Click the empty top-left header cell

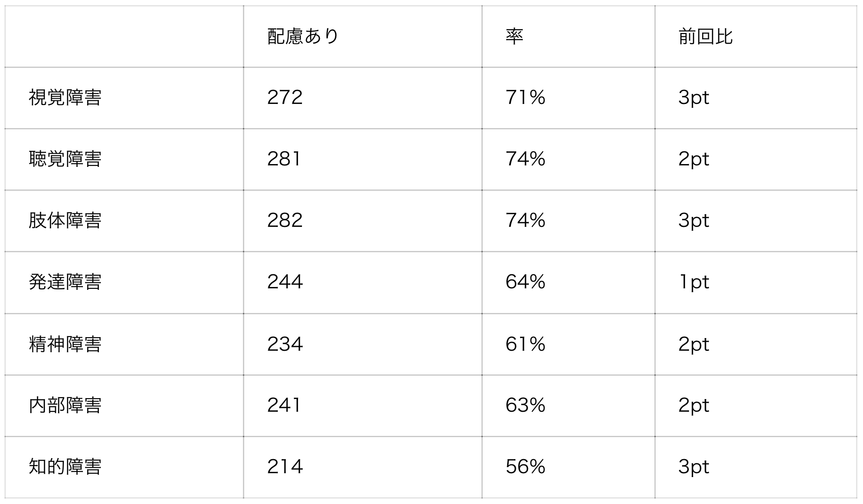click(124, 36)
